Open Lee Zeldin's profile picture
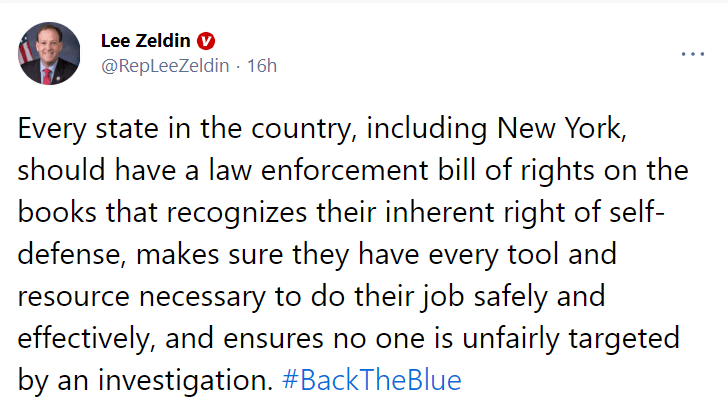The width and height of the screenshot is (728, 416). click(x=49, y=53)
